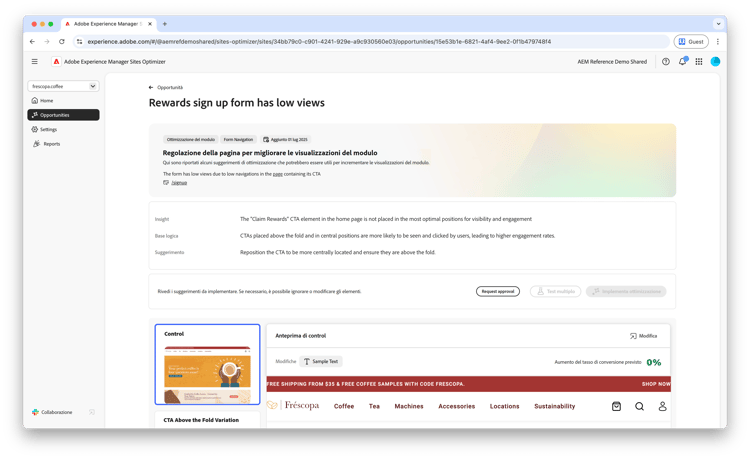
Task: Open Collaborazione at sidebar bottom
Action: pos(52,412)
